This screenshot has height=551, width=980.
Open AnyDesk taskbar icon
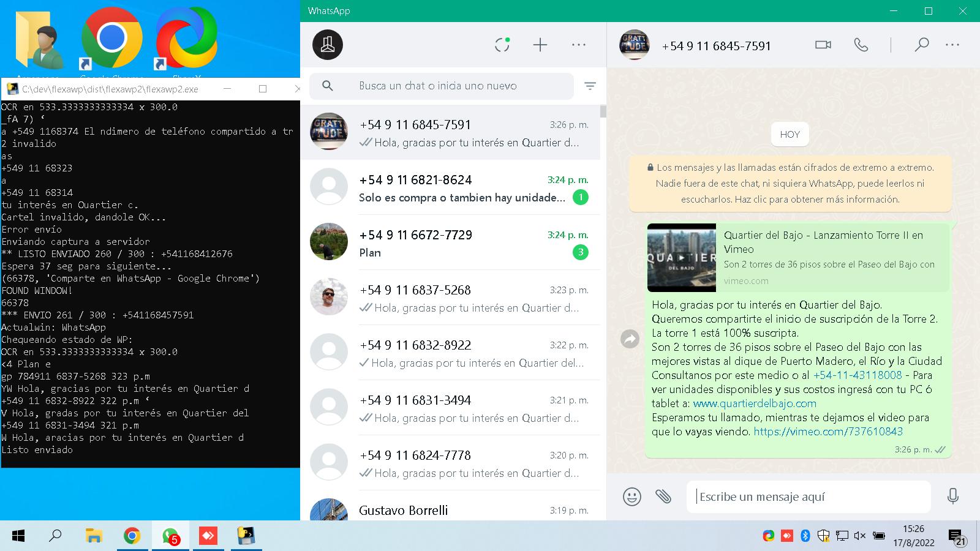pos(208,536)
